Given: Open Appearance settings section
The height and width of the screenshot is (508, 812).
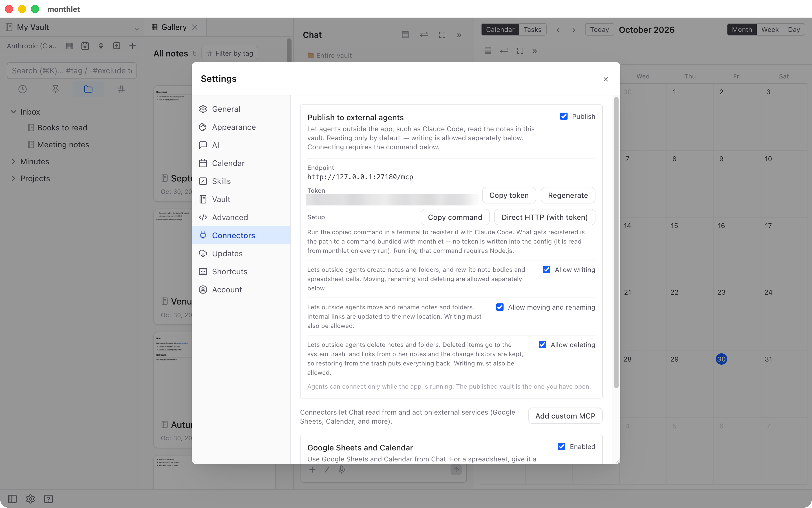Looking at the screenshot, I should pos(241,127).
